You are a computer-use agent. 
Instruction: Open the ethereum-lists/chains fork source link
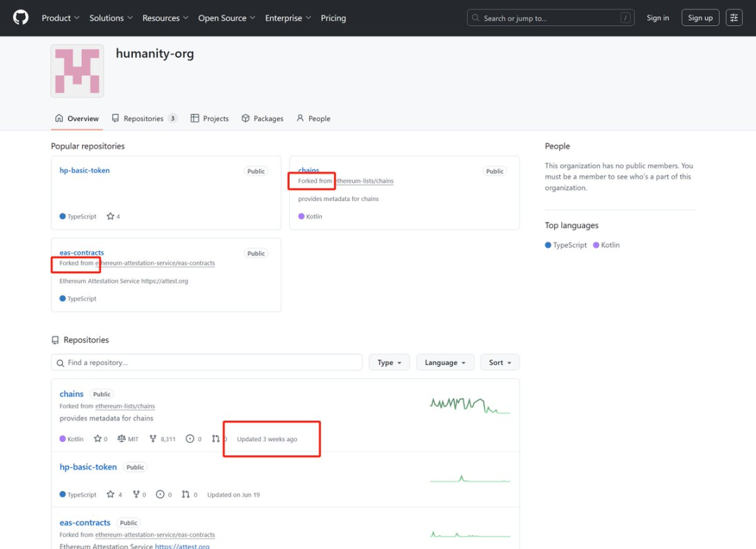pyautogui.click(x=125, y=406)
